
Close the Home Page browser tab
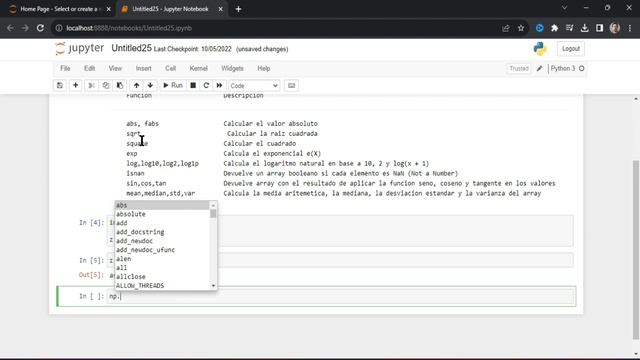(x=108, y=9)
